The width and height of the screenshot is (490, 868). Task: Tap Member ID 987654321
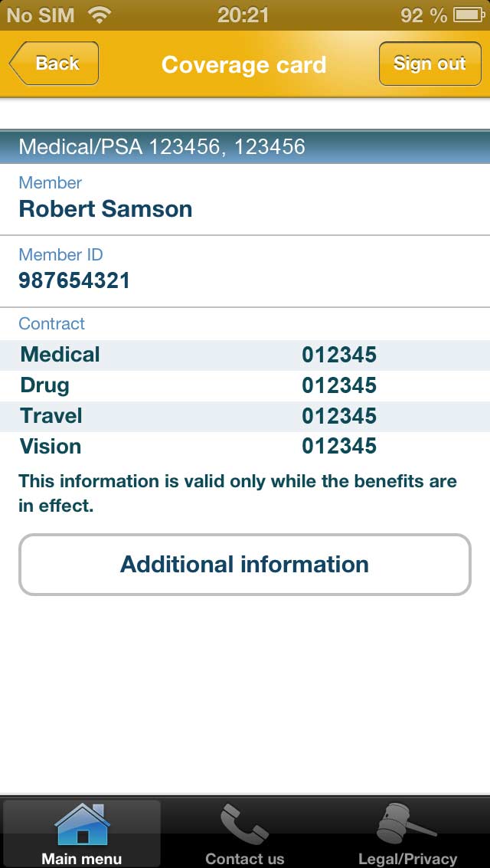pyautogui.click(x=75, y=280)
